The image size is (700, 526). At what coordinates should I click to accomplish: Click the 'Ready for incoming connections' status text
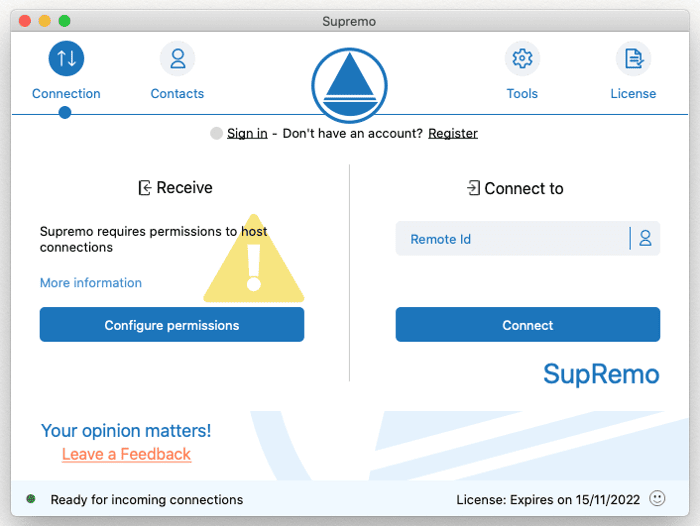coord(146,499)
